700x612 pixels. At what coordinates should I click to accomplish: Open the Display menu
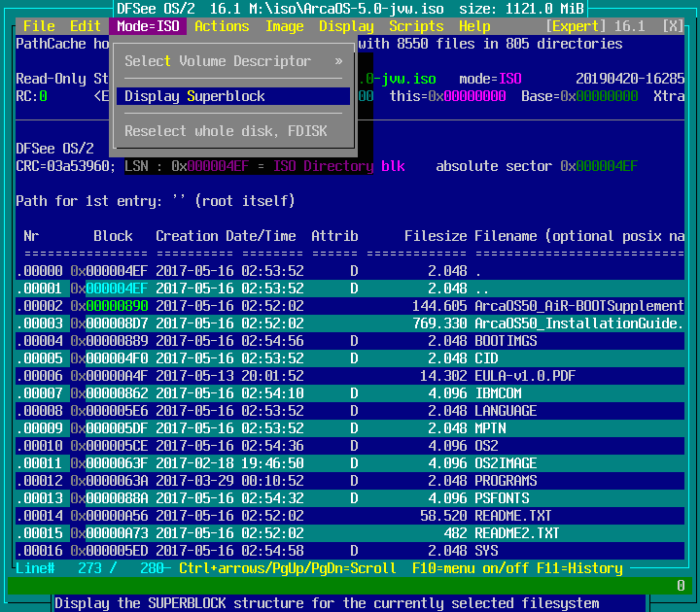point(346,26)
